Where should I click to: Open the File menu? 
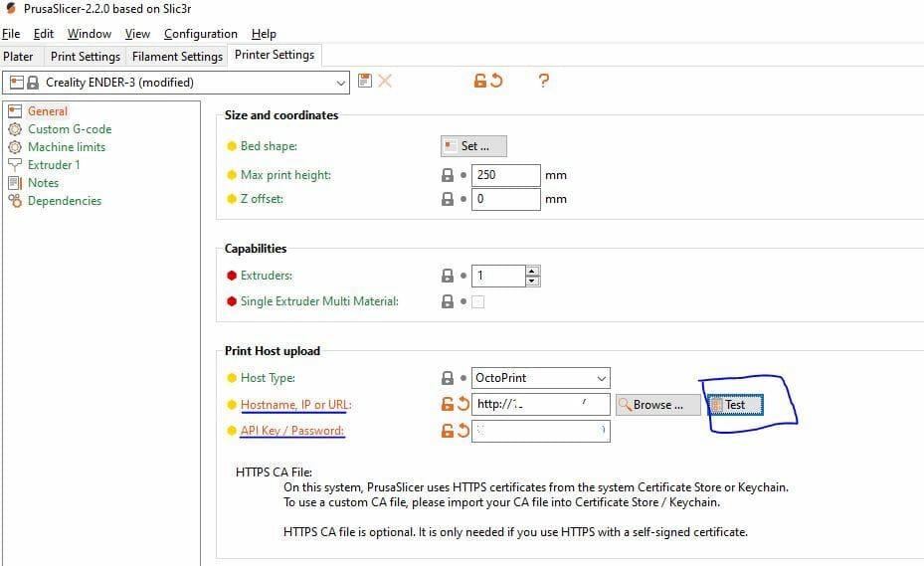click(11, 34)
